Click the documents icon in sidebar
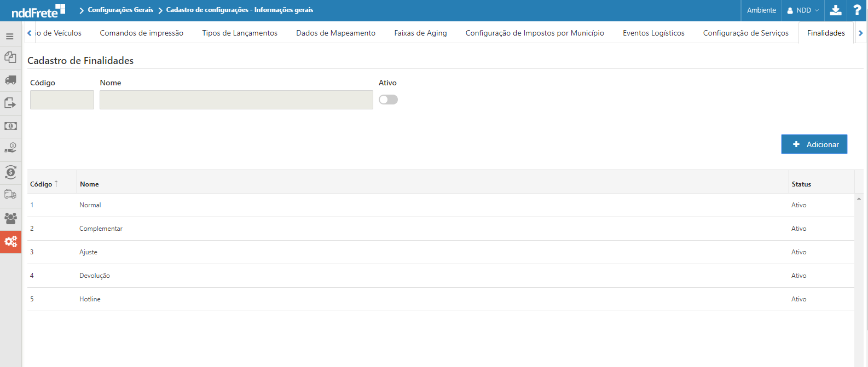Viewport: 868px width, 367px height. (10, 57)
